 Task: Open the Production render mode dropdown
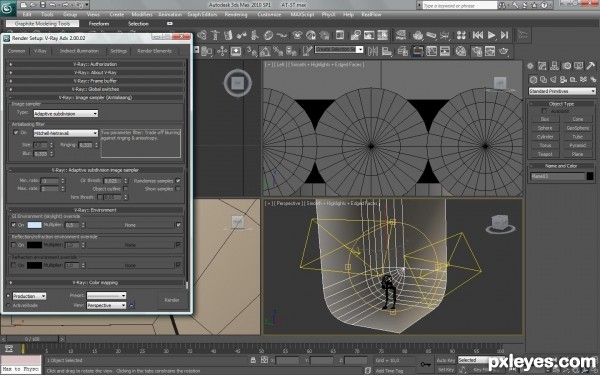click(29, 296)
